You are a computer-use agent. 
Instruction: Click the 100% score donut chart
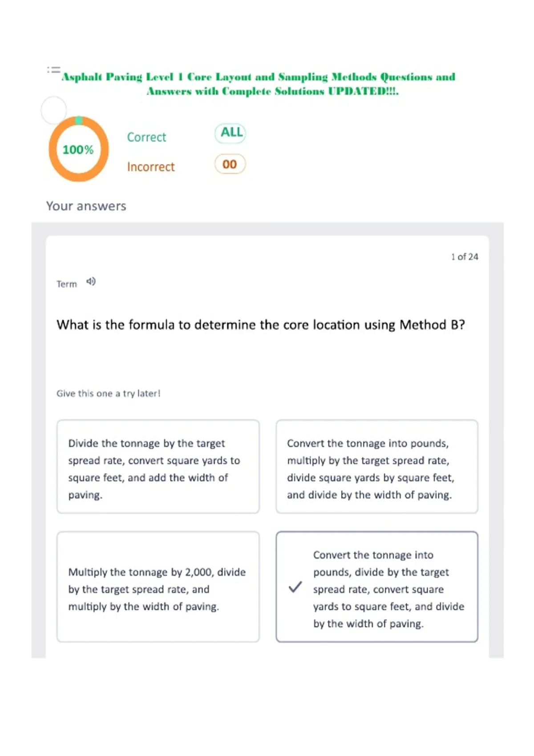(x=79, y=149)
